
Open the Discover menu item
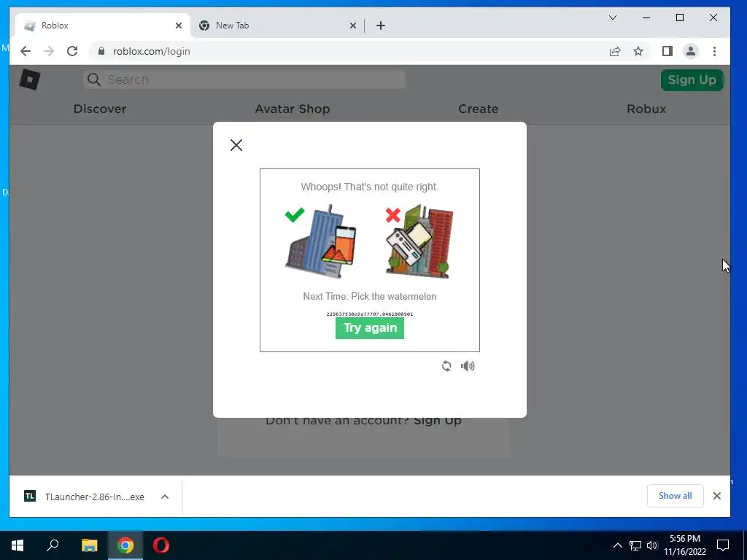pos(100,109)
